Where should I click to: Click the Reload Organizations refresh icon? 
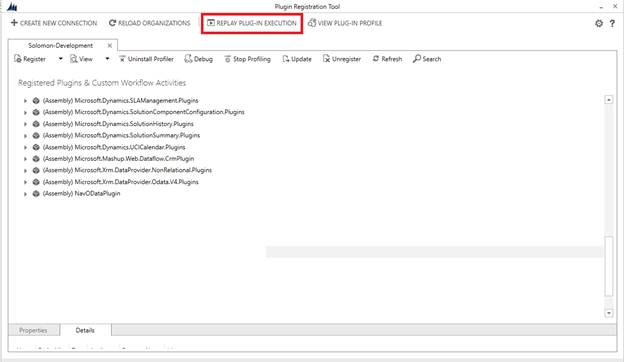112,23
